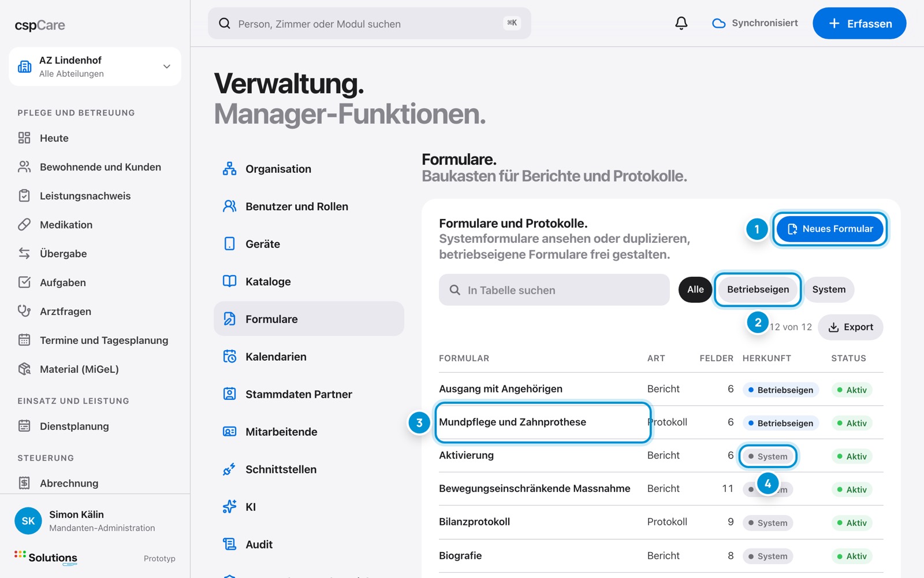Click the KI sparkle icon
This screenshot has height=578, width=924.
point(229,507)
